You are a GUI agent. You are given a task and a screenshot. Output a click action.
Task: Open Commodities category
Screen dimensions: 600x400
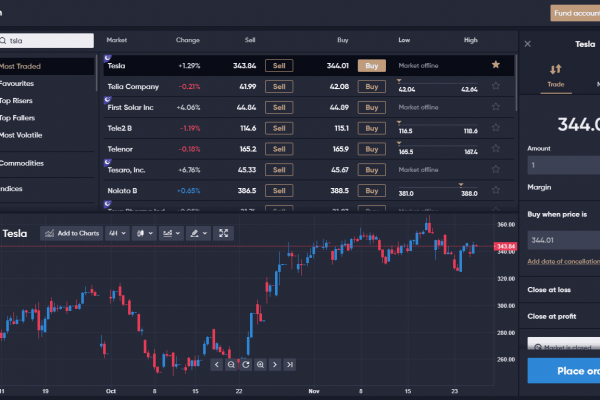(22, 163)
